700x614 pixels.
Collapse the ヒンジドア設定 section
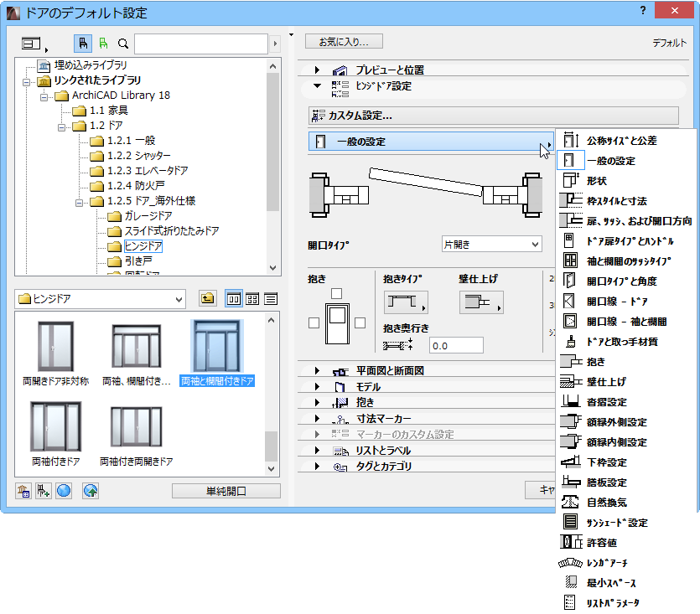(x=316, y=86)
